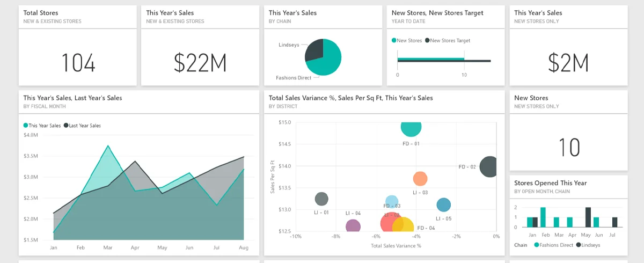Click the Lindseys chain legend label
This screenshot has width=644, height=263.
pyautogui.click(x=591, y=245)
